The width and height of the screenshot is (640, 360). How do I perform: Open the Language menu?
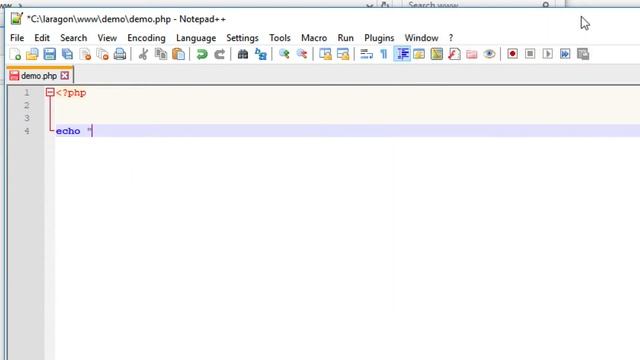point(196,38)
